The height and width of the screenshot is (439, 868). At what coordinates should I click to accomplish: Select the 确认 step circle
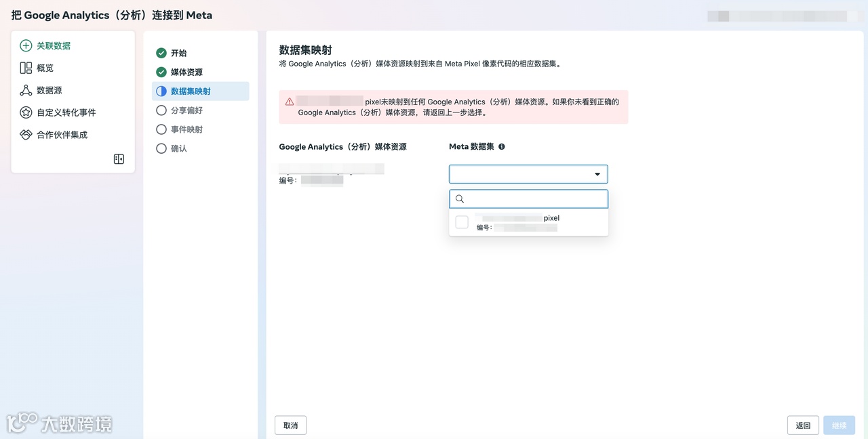[161, 148]
